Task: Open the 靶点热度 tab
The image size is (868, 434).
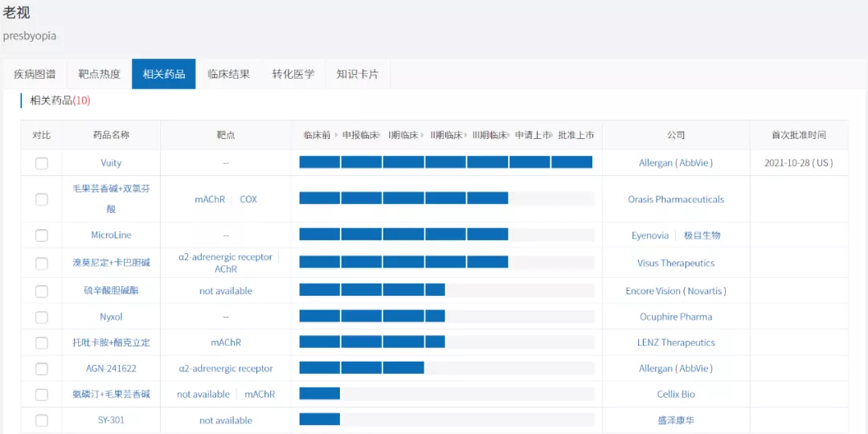Action: [99, 74]
